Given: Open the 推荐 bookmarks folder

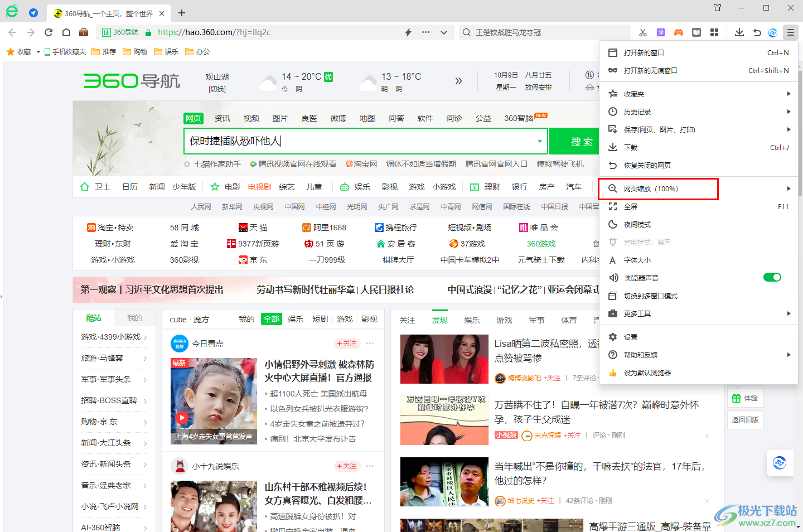Looking at the screenshot, I should click(x=104, y=52).
